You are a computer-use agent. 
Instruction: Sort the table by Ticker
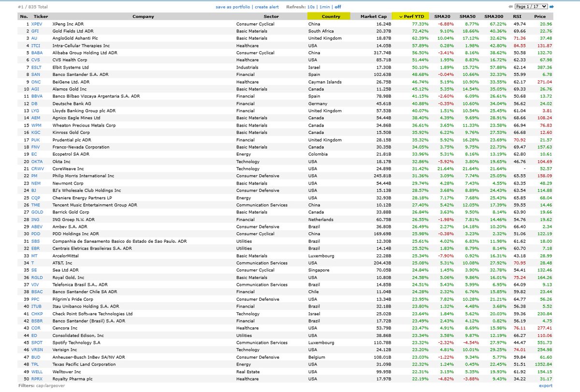[x=41, y=16]
